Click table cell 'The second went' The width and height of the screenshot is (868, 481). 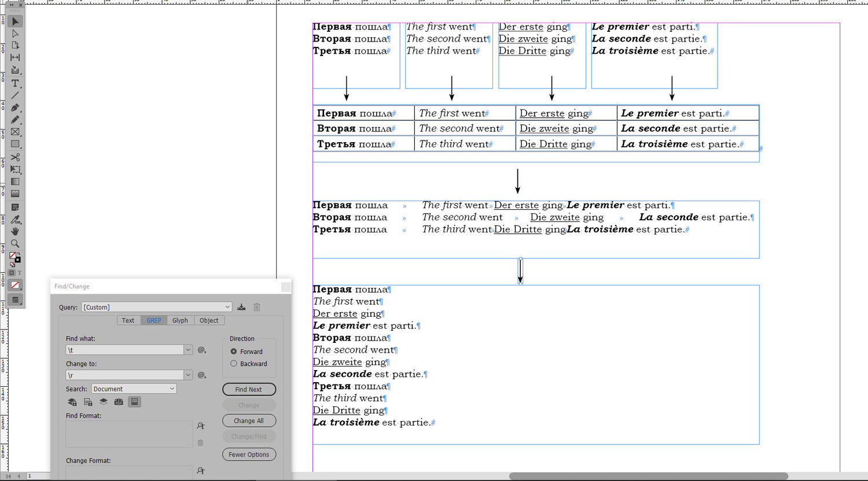click(x=465, y=128)
